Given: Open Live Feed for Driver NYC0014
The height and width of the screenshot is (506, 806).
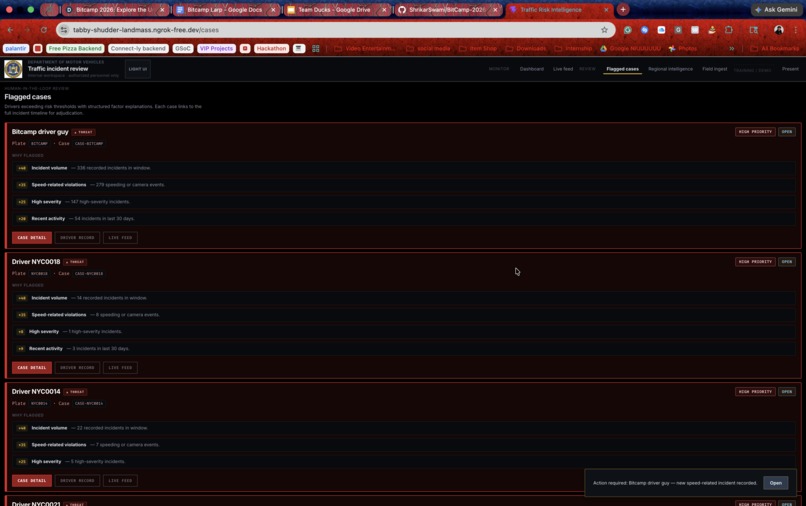Looking at the screenshot, I should click(x=120, y=481).
